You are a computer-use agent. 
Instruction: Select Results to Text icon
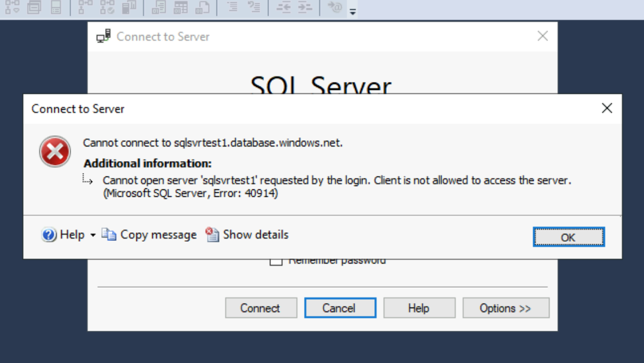click(x=158, y=7)
